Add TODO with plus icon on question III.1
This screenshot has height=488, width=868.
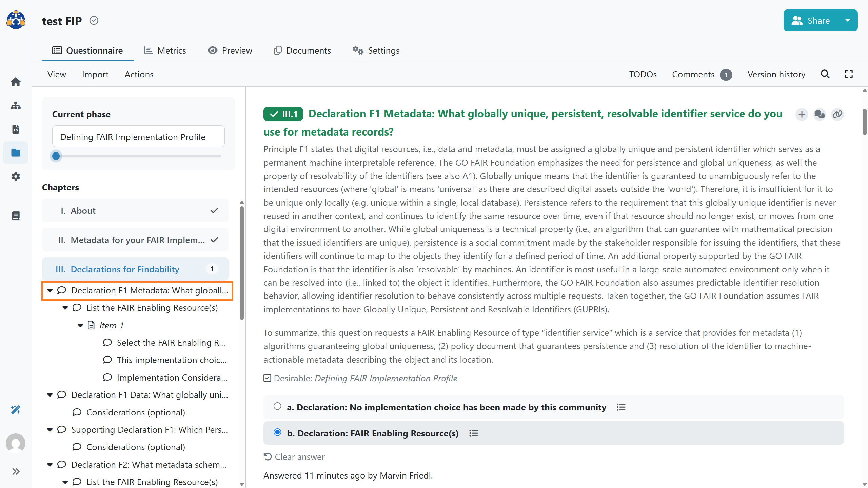pyautogui.click(x=802, y=115)
